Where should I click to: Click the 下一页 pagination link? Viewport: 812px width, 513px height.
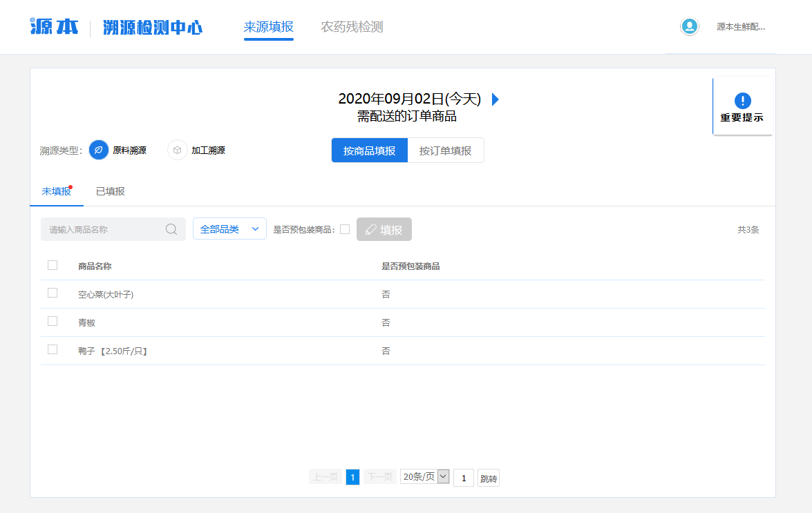379,476
